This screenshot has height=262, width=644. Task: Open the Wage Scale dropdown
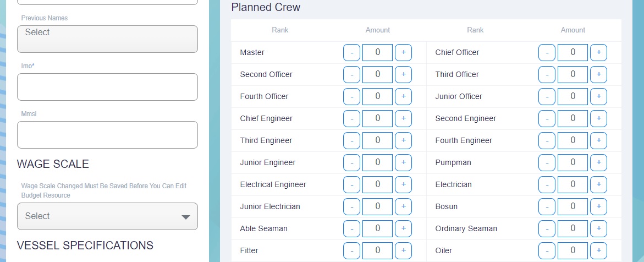pos(107,216)
